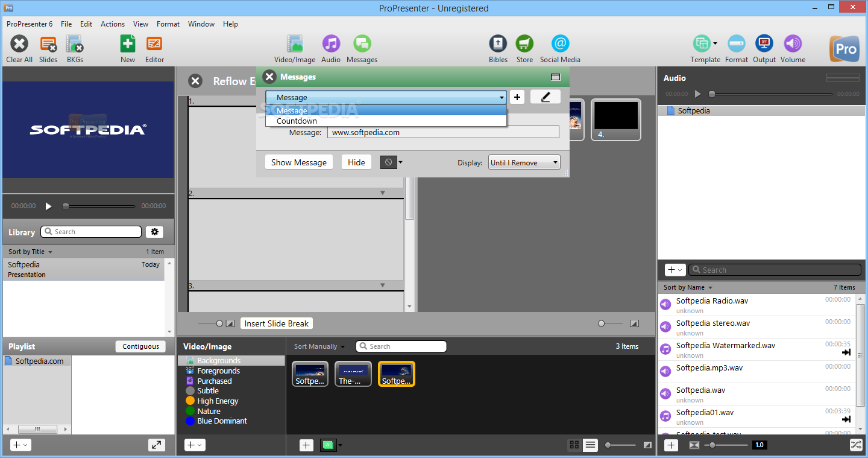Open the ProPresenter 6 menu
The image size is (868, 458).
pos(30,24)
